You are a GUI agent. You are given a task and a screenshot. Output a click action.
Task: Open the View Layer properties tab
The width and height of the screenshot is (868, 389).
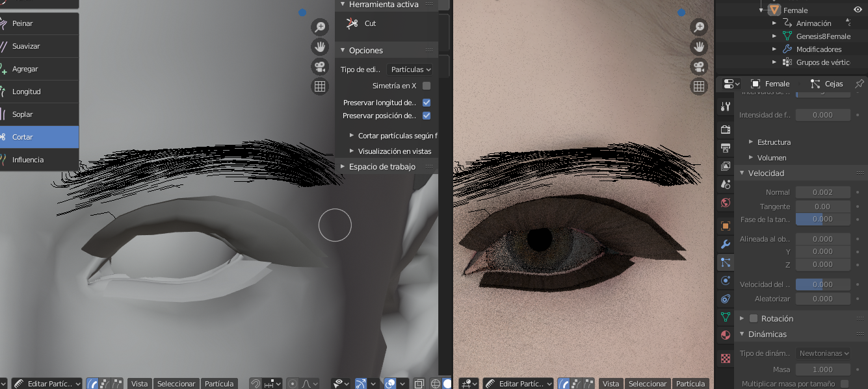click(726, 166)
